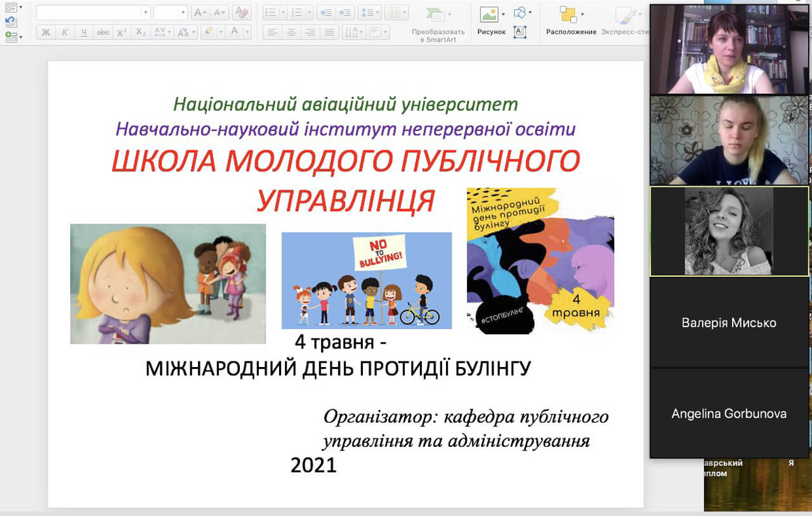Click the subscript icon
This screenshot has height=516, width=812.
141,32
